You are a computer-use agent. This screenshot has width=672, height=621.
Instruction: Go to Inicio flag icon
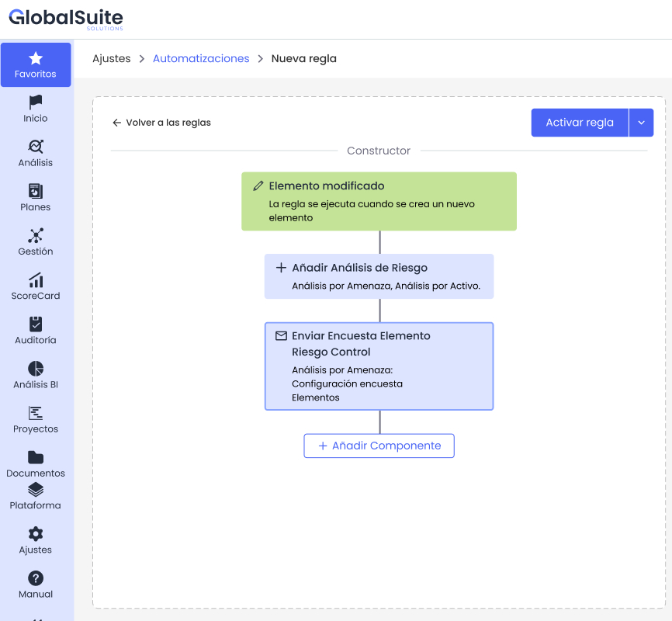[x=36, y=102]
